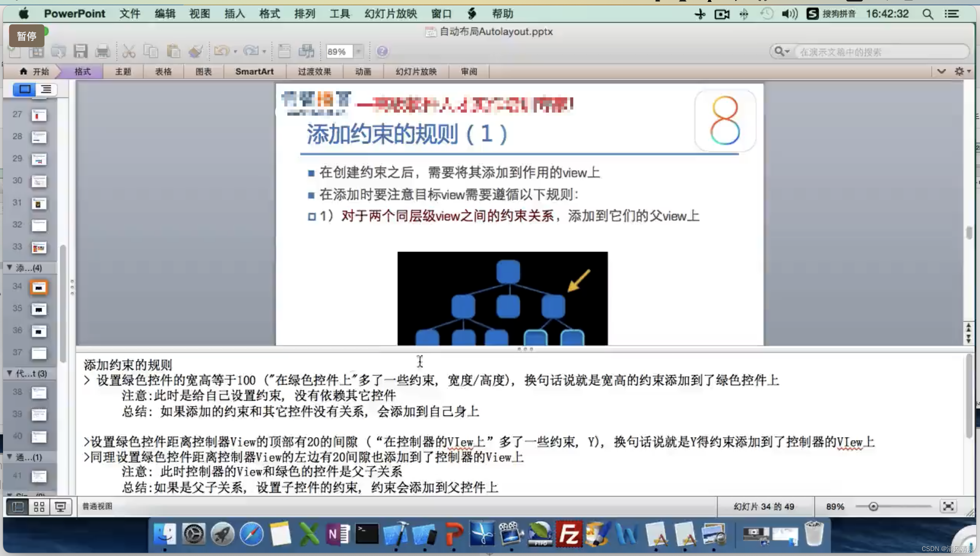Viewport: 980px width, 556px height.
Task: Switch to slide thumbnails pane view
Action: tap(25, 89)
